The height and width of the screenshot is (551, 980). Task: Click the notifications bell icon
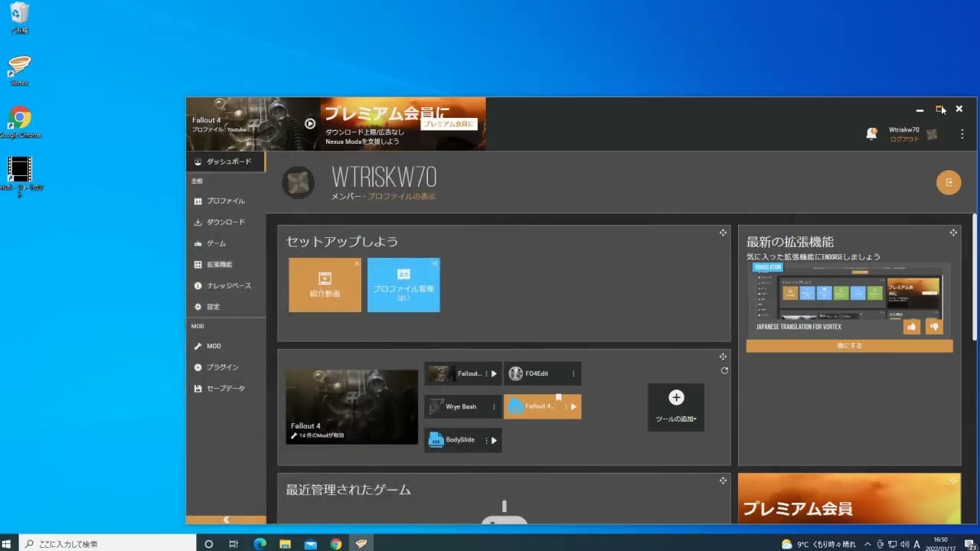click(871, 134)
